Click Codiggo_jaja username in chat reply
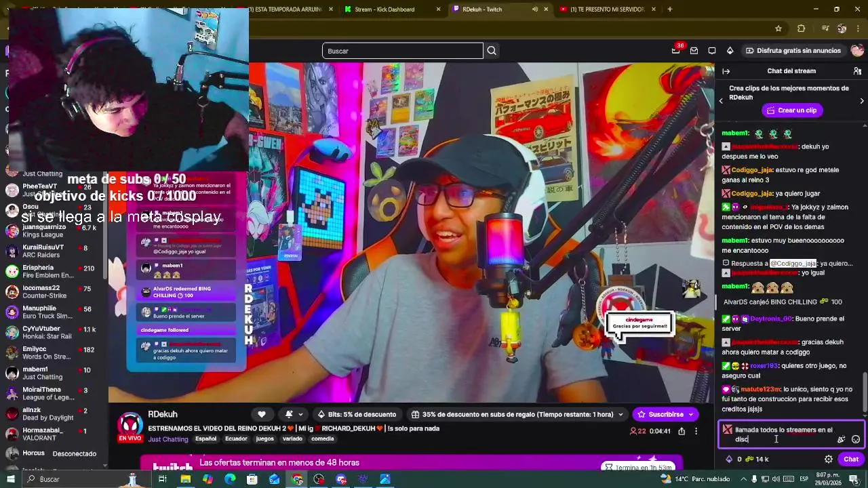Screen dimensions: 868x488 [793, 264]
